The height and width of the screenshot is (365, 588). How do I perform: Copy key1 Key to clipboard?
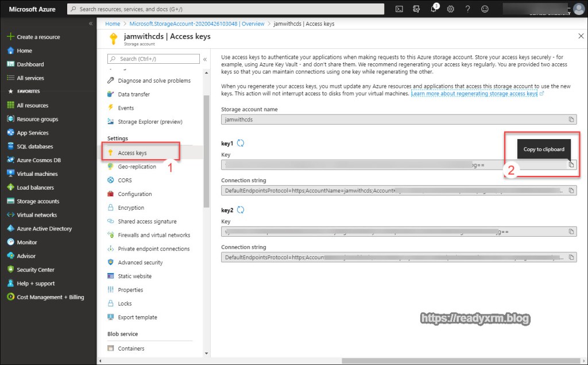point(571,165)
